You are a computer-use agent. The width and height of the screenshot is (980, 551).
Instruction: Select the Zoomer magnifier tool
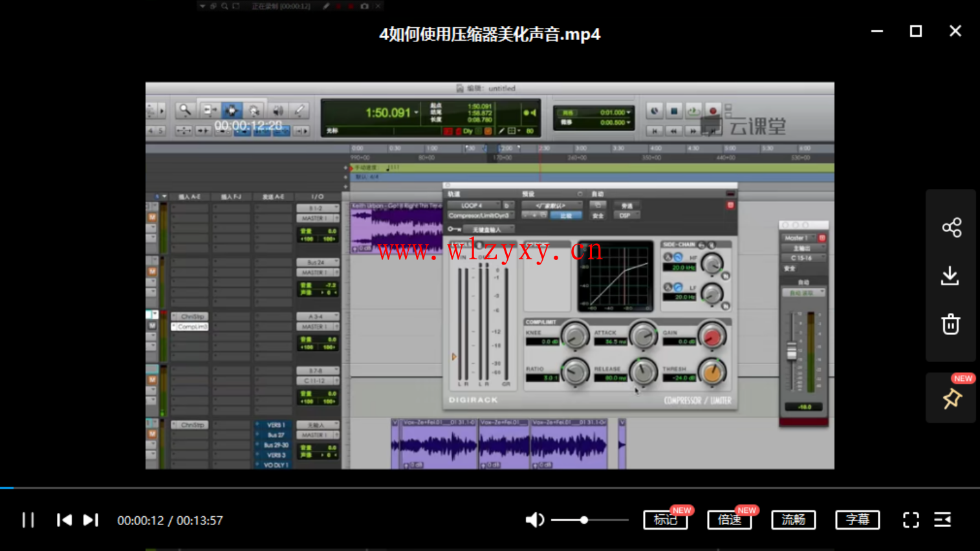point(185,111)
